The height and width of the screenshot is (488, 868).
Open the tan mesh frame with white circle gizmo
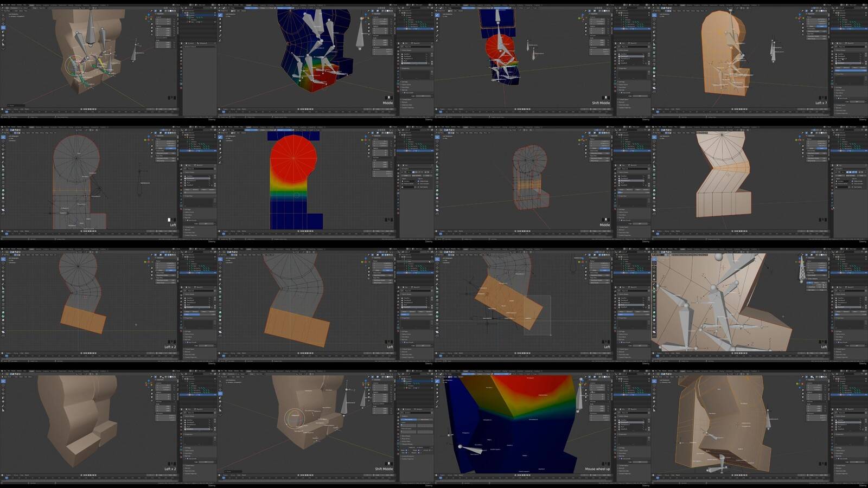click(325, 426)
